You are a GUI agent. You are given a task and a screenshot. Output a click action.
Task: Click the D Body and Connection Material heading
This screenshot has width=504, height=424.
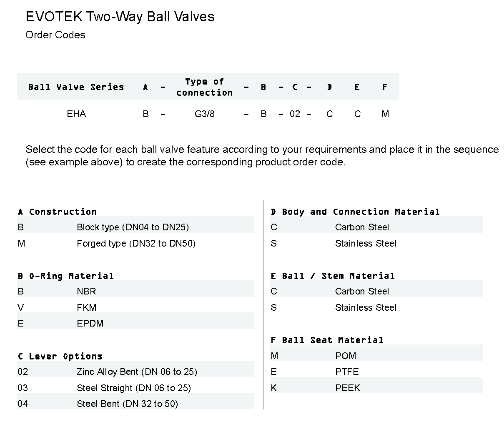355,212
